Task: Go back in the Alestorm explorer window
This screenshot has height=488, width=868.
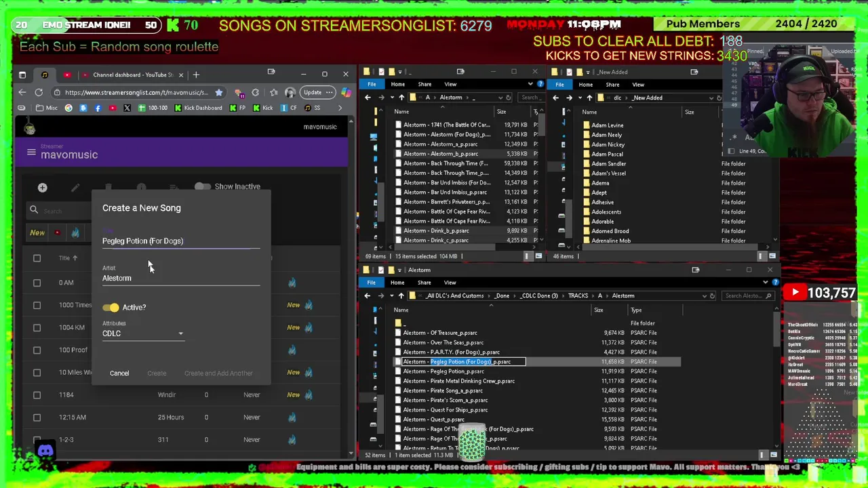Action: (x=367, y=296)
